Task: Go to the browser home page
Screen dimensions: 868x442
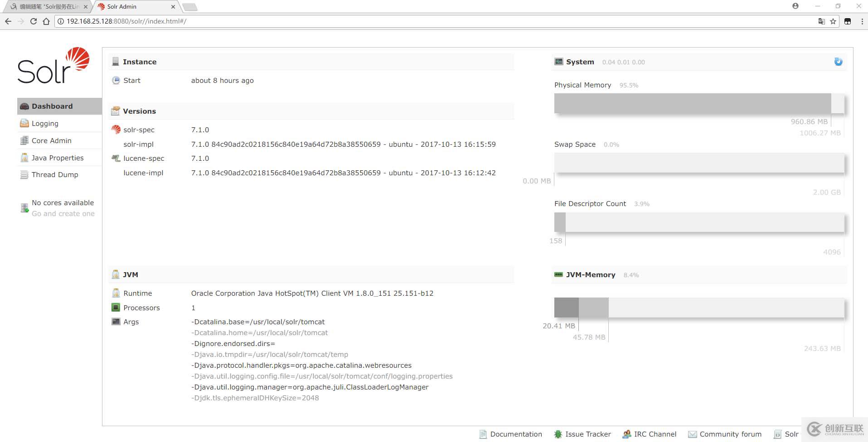Action: pyautogui.click(x=46, y=21)
